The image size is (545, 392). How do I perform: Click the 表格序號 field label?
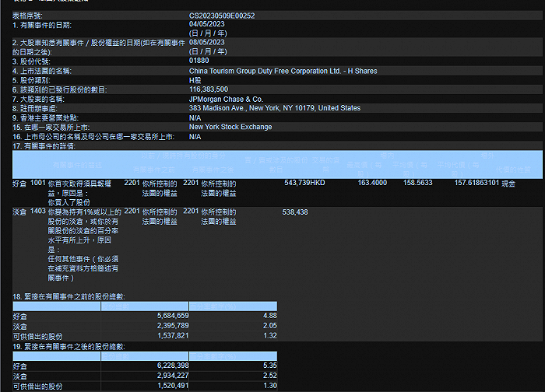(x=27, y=16)
